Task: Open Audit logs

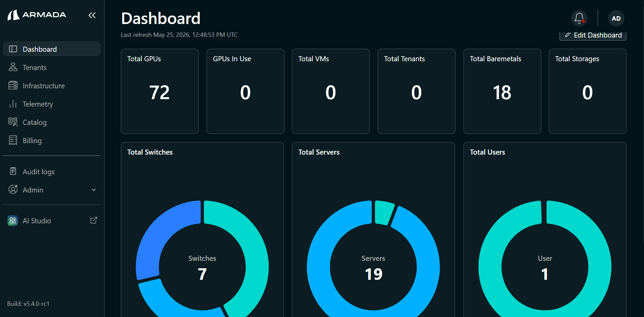Action: [51, 172]
